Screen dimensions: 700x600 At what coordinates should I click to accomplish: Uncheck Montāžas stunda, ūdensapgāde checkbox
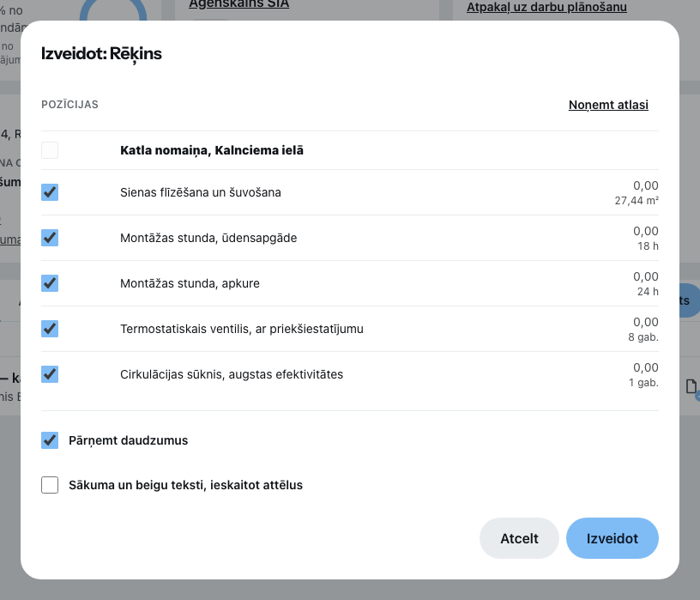click(x=50, y=238)
